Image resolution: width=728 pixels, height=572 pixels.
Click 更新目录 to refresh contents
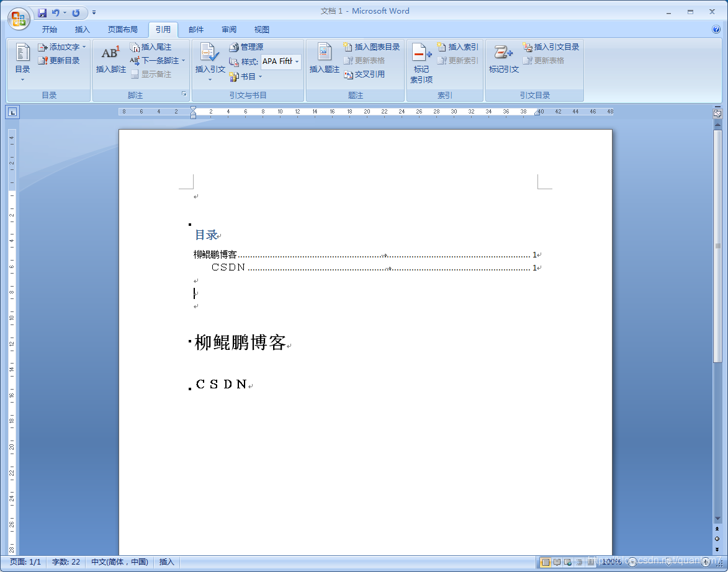[59, 60]
